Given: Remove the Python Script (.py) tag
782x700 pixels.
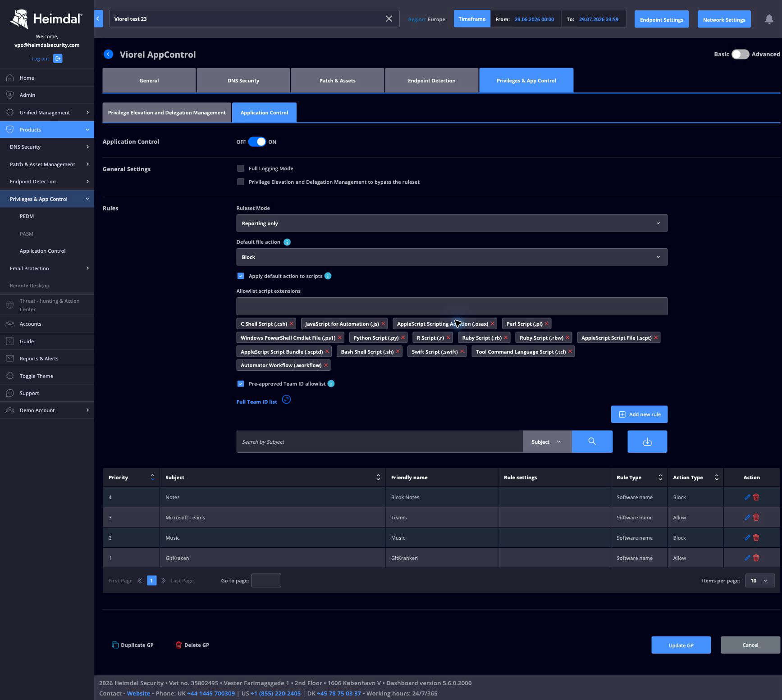Looking at the screenshot, I should [403, 338].
